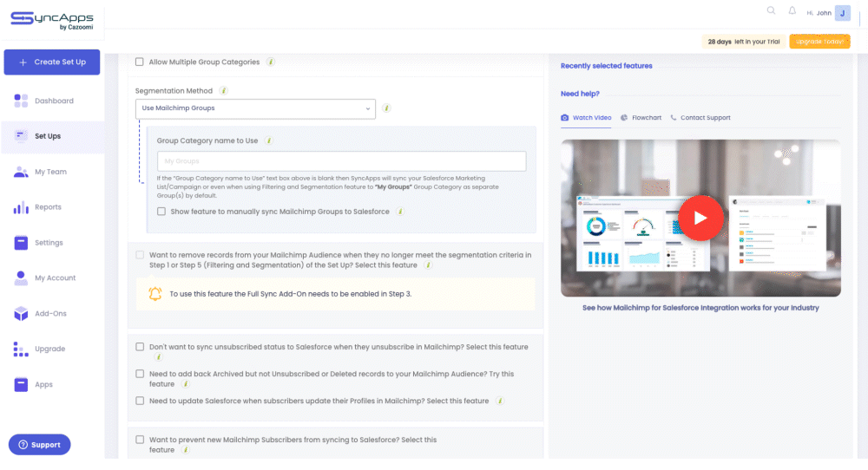Viewport: 868px width, 470px height.
Task: Show info for remove records feature
Action: coord(428,265)
